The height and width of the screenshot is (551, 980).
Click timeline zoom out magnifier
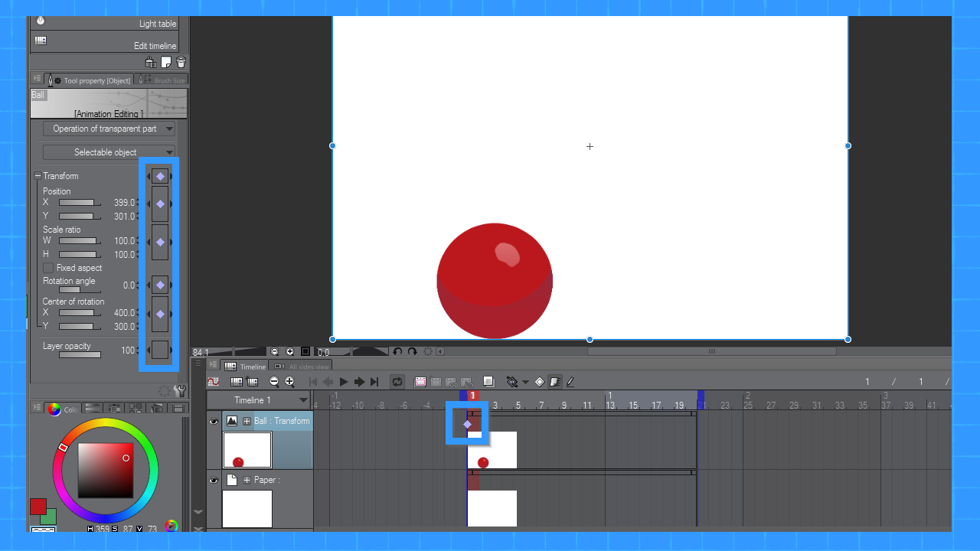click(x=275, y=382)
